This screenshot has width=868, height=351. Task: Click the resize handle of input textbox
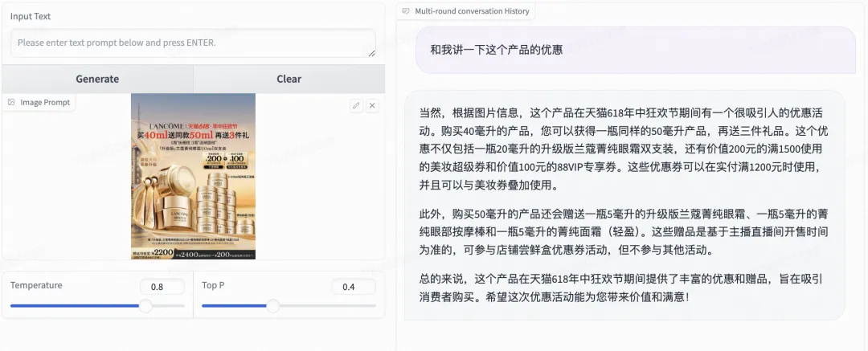tap(371, 53)
